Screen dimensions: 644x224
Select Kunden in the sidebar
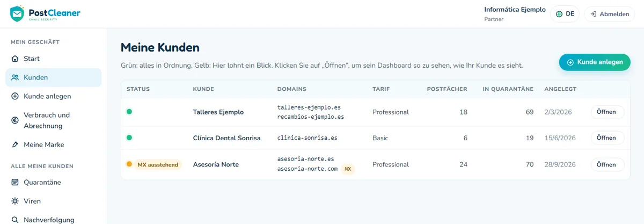pyautogui.click(x=54, y=77)
